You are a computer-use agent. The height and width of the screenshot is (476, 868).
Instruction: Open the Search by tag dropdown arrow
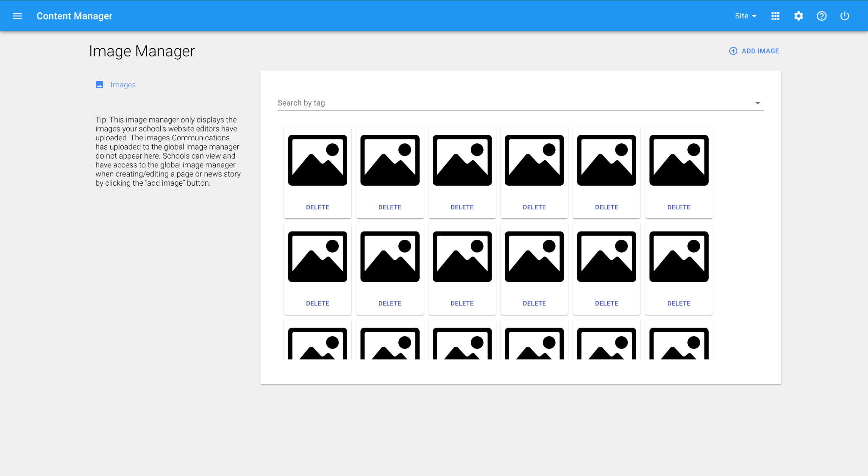[x=757, y=103]
